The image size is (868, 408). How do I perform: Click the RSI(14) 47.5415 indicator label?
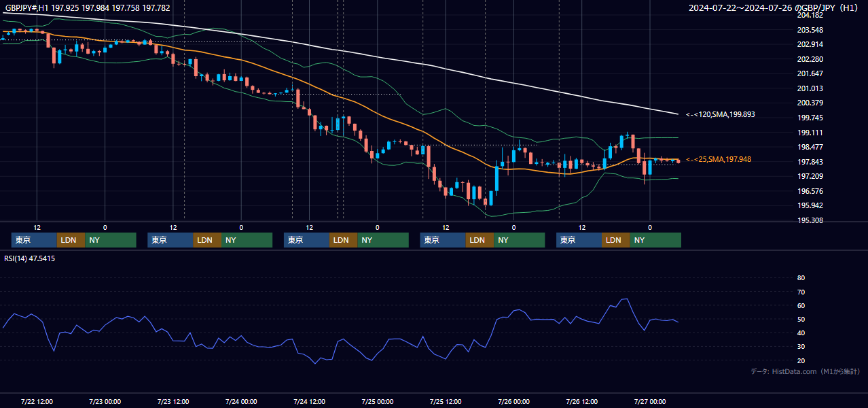pyautogui.click(x=30, y=259)
